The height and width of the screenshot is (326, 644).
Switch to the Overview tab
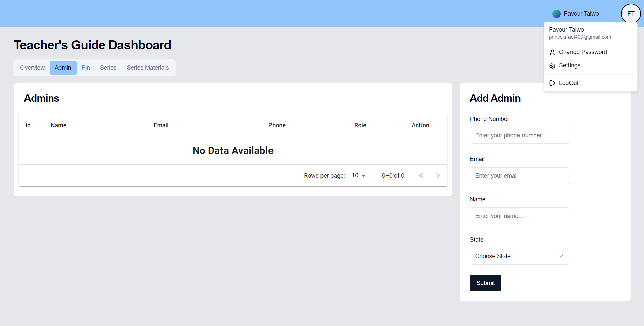tap(32, 68)
